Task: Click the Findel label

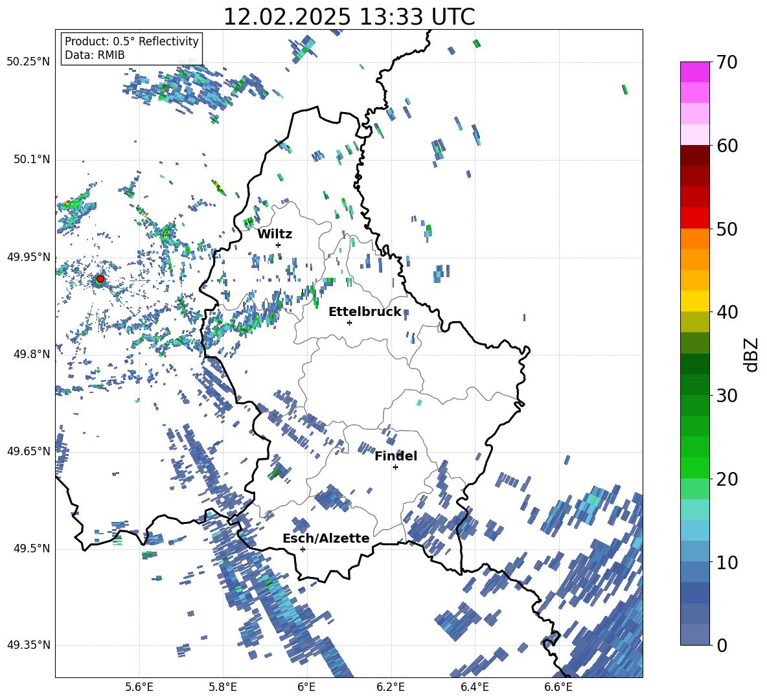Action: pos(396,456)
